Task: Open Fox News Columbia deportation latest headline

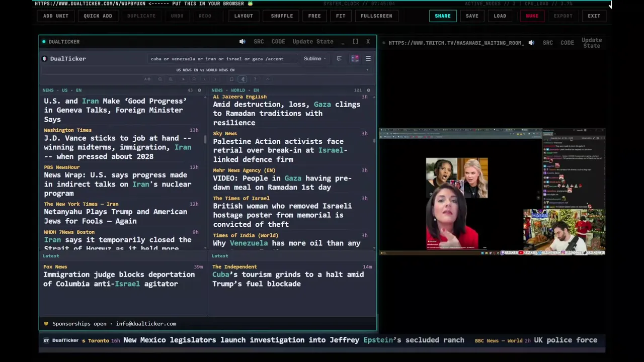Action: pyautogui.click(x=119, y=279)
